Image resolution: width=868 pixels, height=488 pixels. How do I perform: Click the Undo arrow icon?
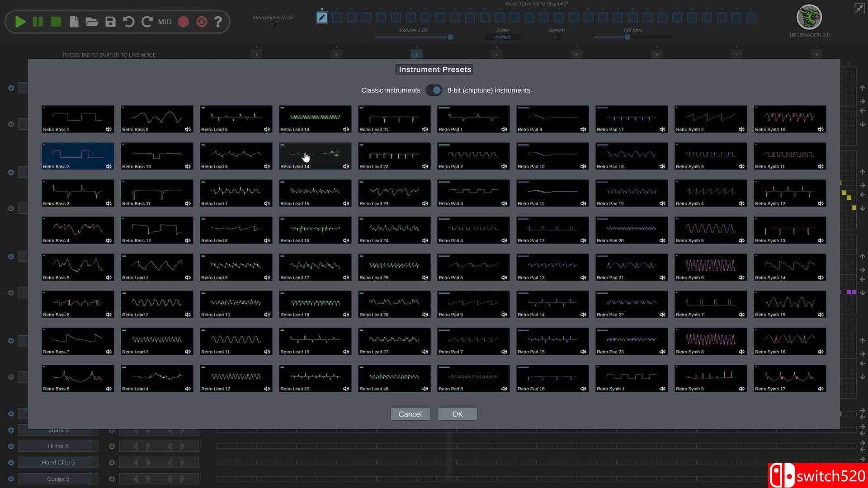(129, 22)
